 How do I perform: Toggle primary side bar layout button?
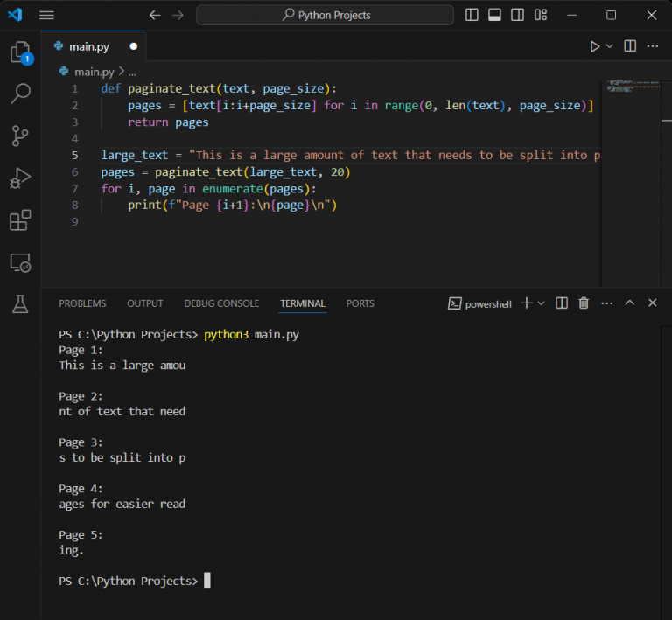[472, 15]
